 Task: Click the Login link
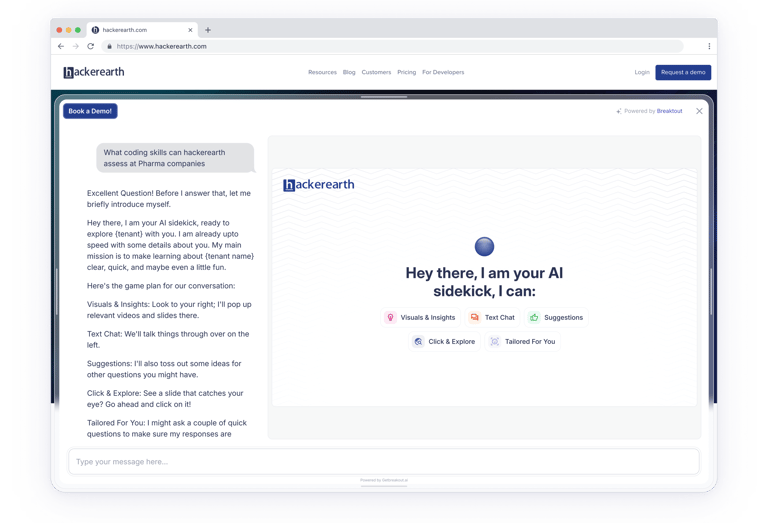(642, 72)
